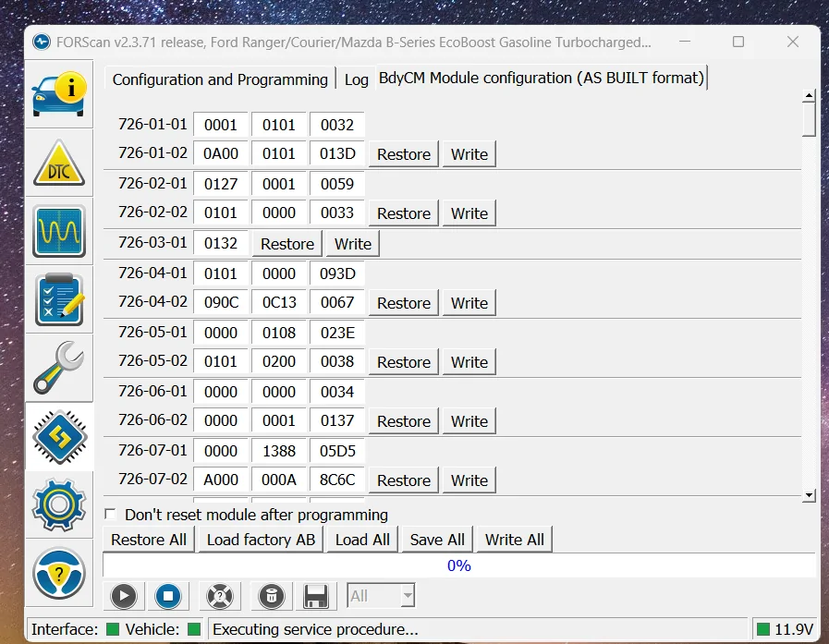The image size is (829, 644).
Task: Edit the 0127 field in row 726-02-01
Action: 221,184
